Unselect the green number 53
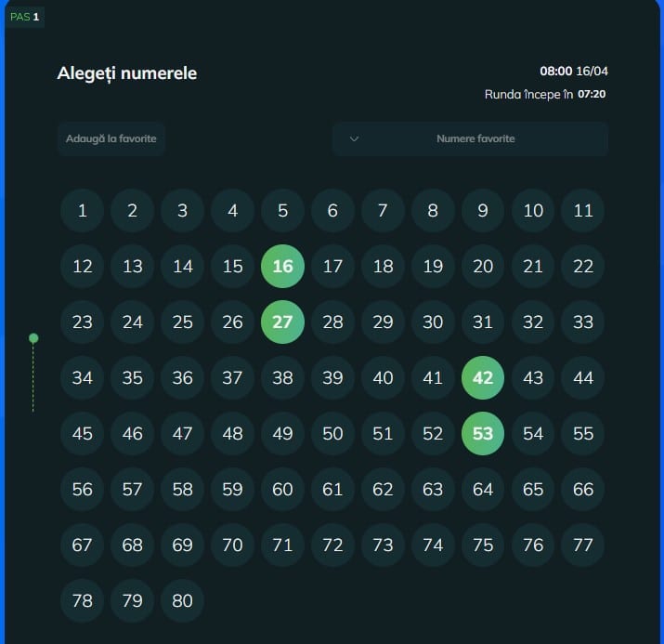 483,433
